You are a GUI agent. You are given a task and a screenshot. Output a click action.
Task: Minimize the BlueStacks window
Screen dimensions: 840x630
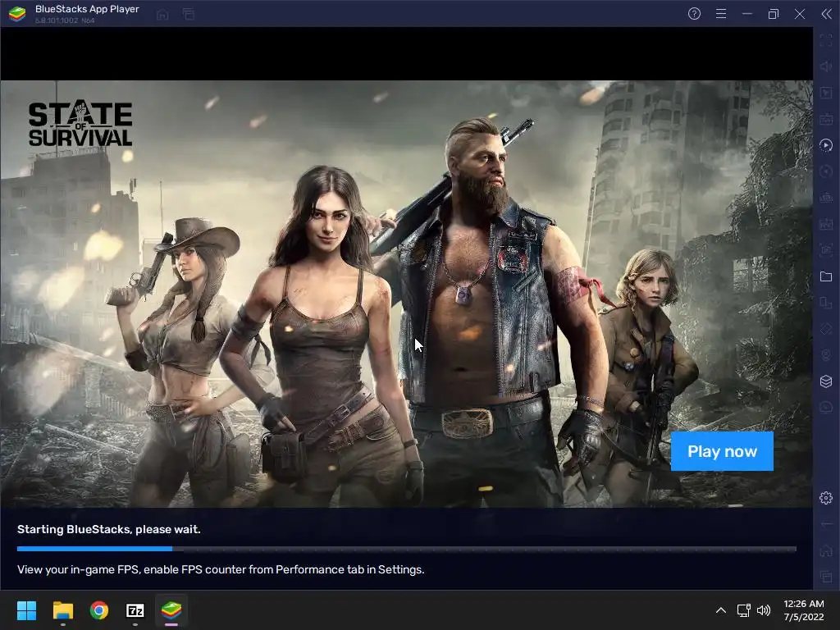pos(747,14)
